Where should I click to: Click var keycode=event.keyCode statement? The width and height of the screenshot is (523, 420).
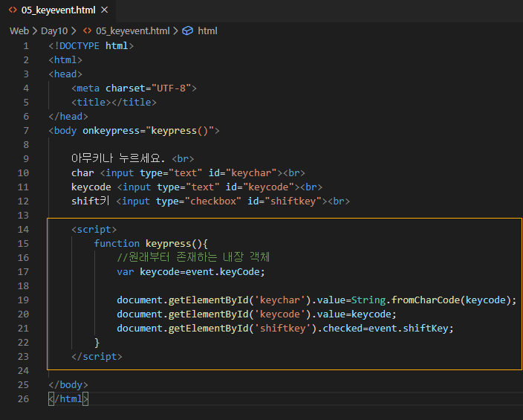coord(191,272)
